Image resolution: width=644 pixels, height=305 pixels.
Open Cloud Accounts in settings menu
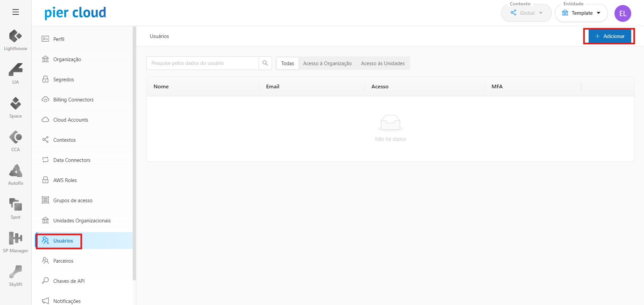71,120
